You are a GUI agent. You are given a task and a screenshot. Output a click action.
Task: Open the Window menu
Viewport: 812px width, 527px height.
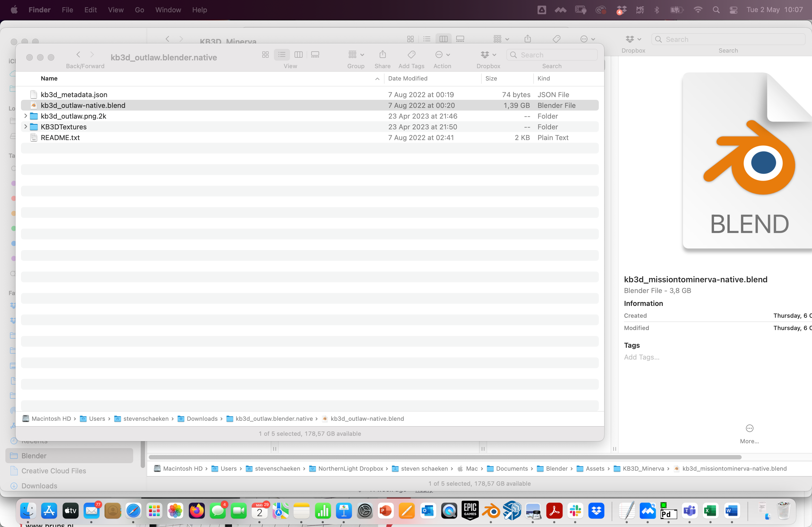tap(168, 10)
